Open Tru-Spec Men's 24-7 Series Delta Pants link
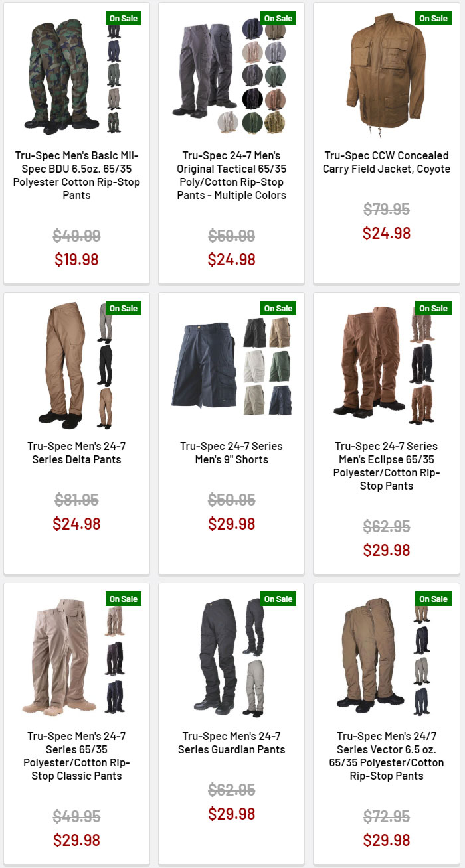Image resolution: width=465 pixels, height=868 pixels. [x=76, y=453]
